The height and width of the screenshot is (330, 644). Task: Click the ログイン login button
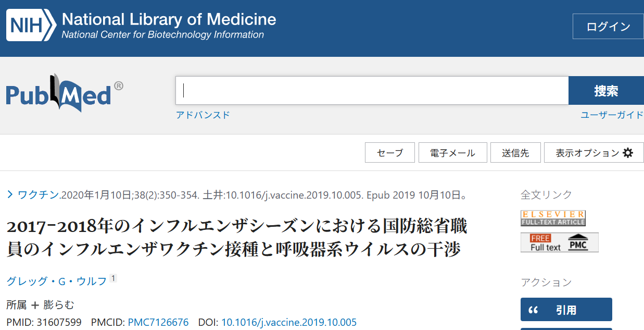[608, 27]
